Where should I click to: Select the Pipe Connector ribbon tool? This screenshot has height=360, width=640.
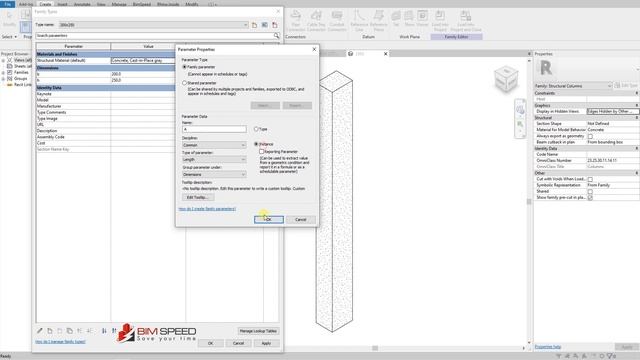coord(296,21)
